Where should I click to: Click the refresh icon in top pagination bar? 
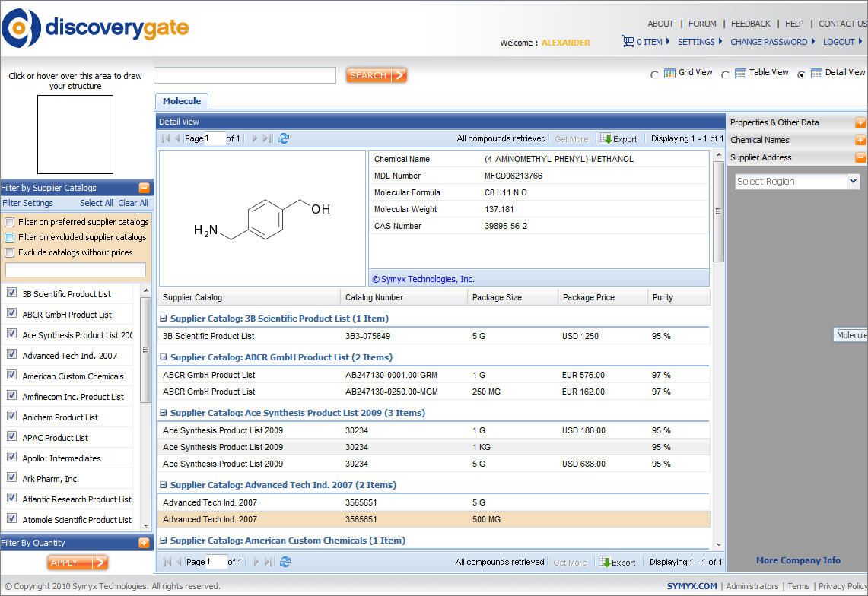point(284,138)
